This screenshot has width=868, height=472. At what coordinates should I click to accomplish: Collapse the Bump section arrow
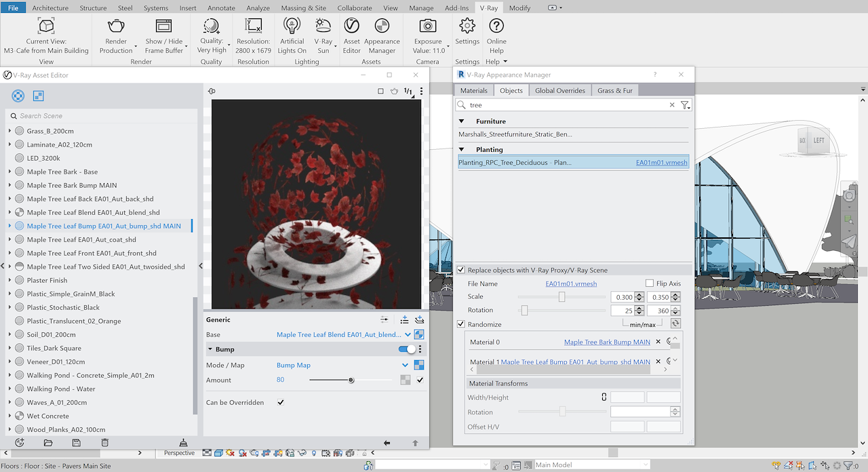[x=210, y=349]
